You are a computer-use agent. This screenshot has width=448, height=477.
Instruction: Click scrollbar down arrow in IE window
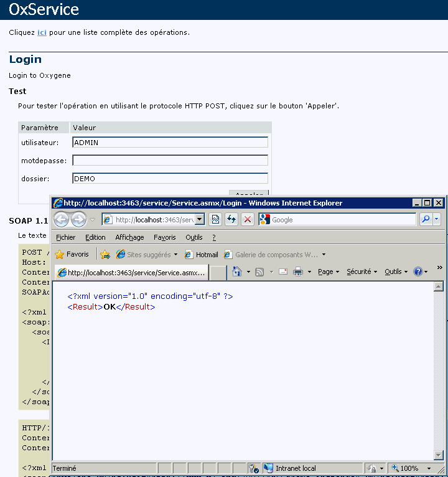pos(438,455)
